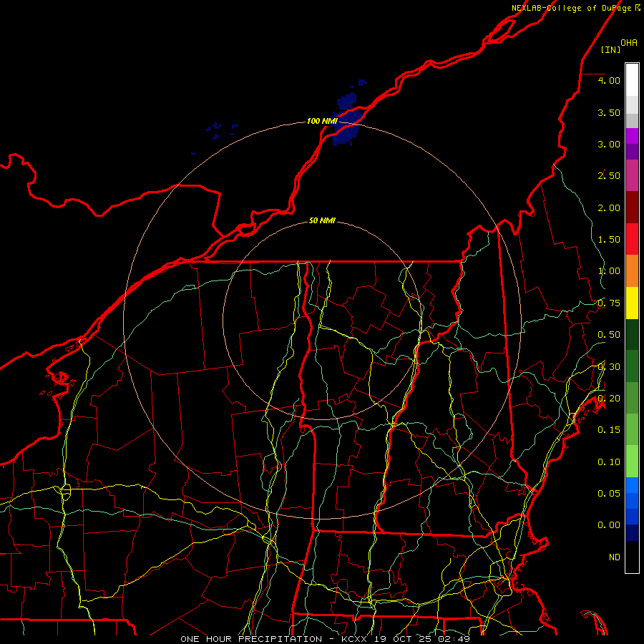
Task: Click the 50 NMI range ring label
Action: point(322,220)
